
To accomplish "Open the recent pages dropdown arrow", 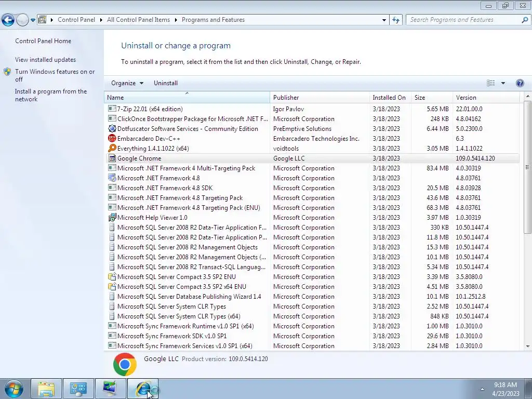I will click(x=33, y=20).
